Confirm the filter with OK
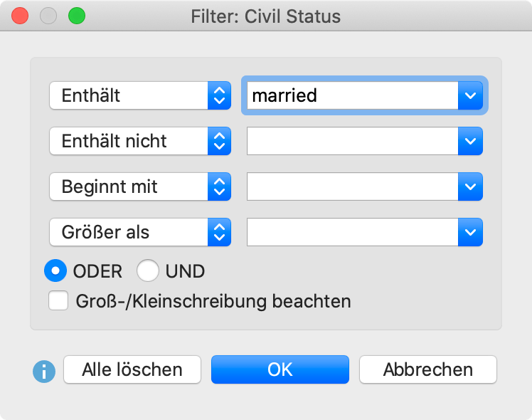Screen dimensions: 532x420 280,369
